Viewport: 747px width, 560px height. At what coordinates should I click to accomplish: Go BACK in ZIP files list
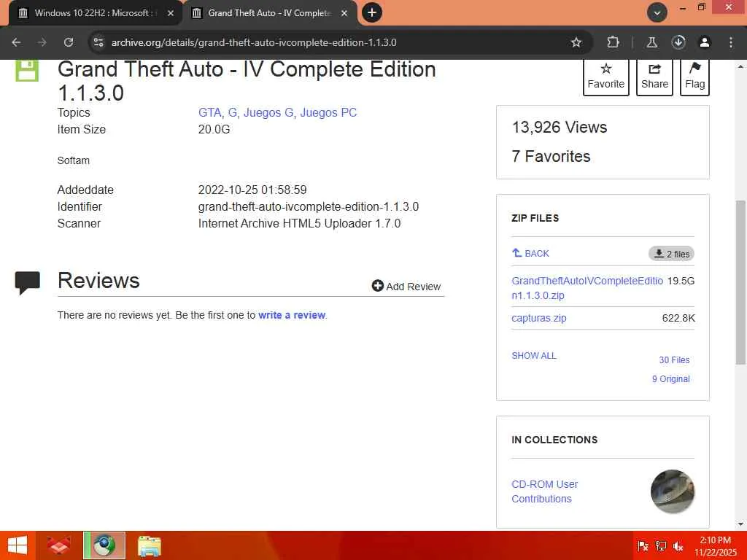point(530,253)
